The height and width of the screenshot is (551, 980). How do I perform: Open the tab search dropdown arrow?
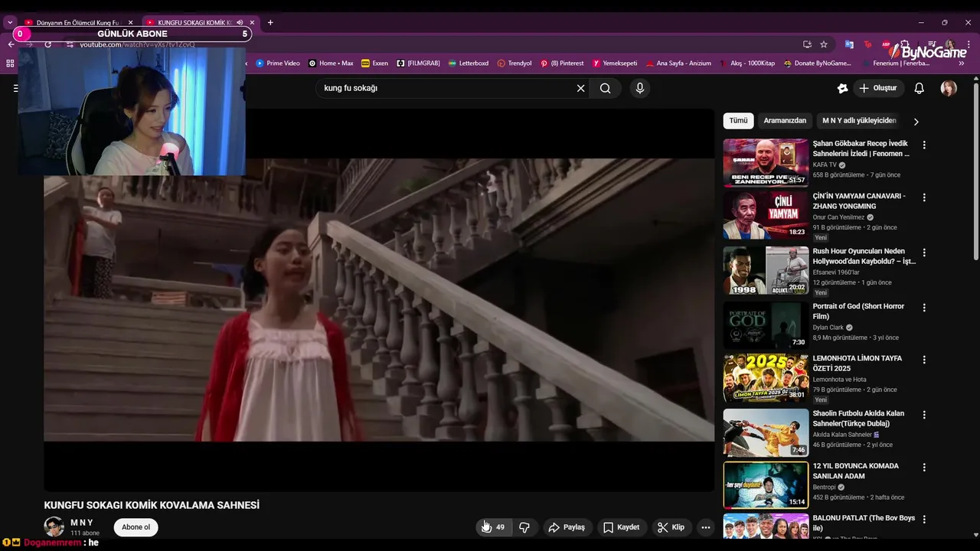(10, 23)
